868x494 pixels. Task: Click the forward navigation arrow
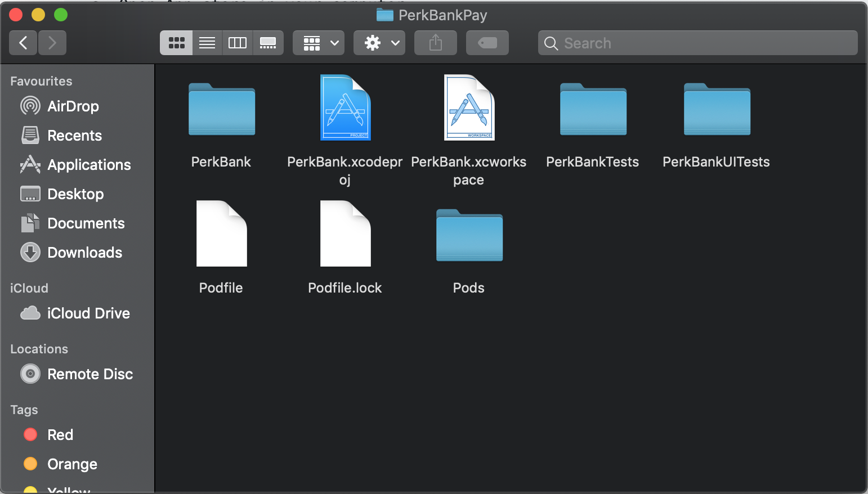(52, 42)
